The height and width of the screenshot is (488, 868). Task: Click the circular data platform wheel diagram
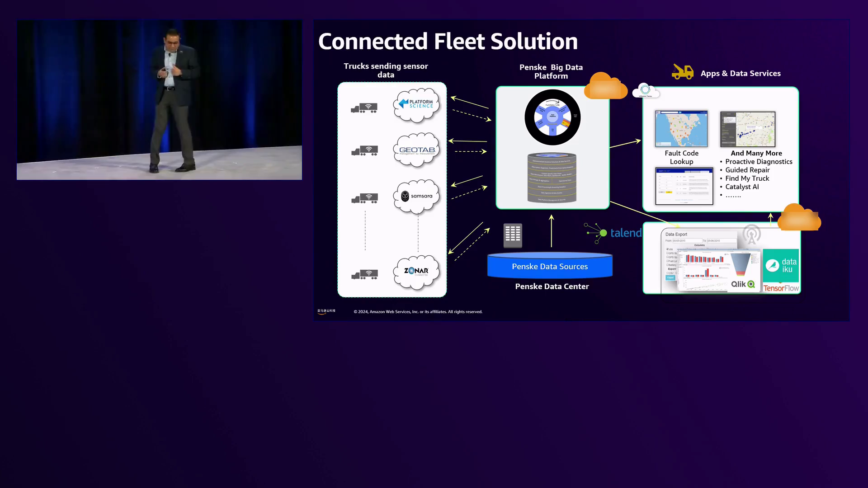coord(552,117)
